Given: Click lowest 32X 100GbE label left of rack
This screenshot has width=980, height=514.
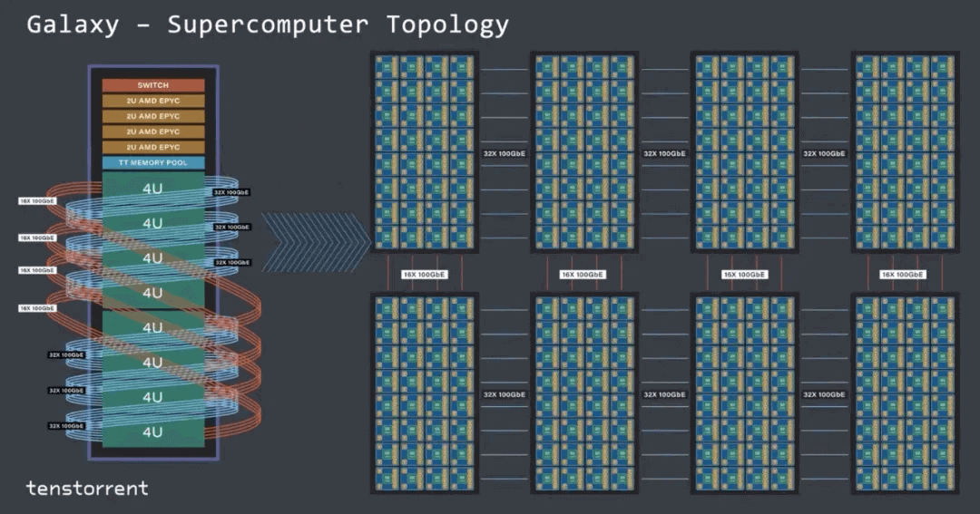Looking at the screenshot, I should (66, 425).
